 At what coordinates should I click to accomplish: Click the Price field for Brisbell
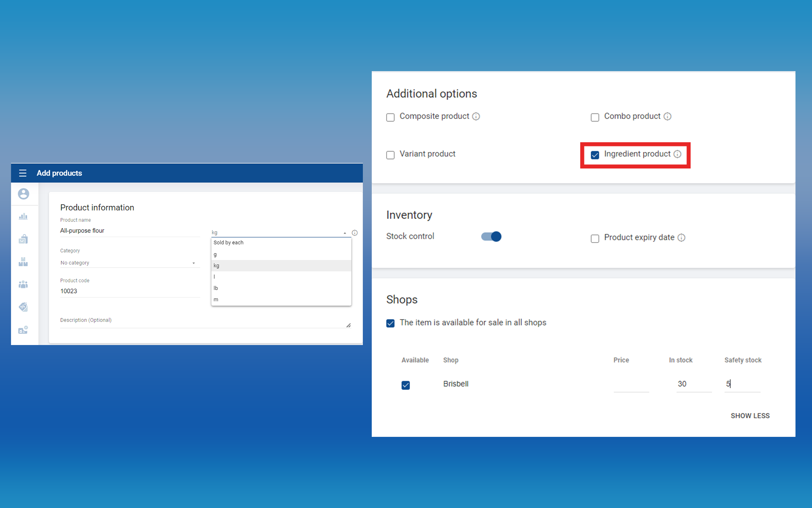tap(631, 384)
